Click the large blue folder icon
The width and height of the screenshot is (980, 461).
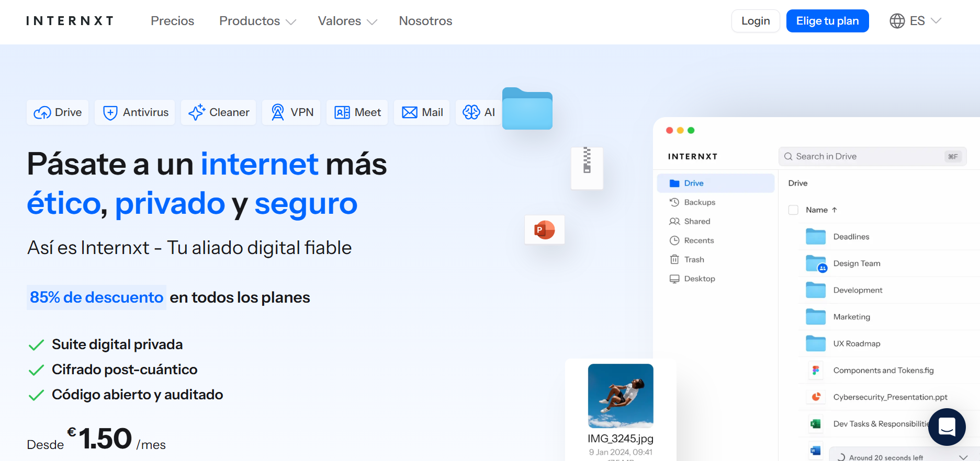click(527, 109)
